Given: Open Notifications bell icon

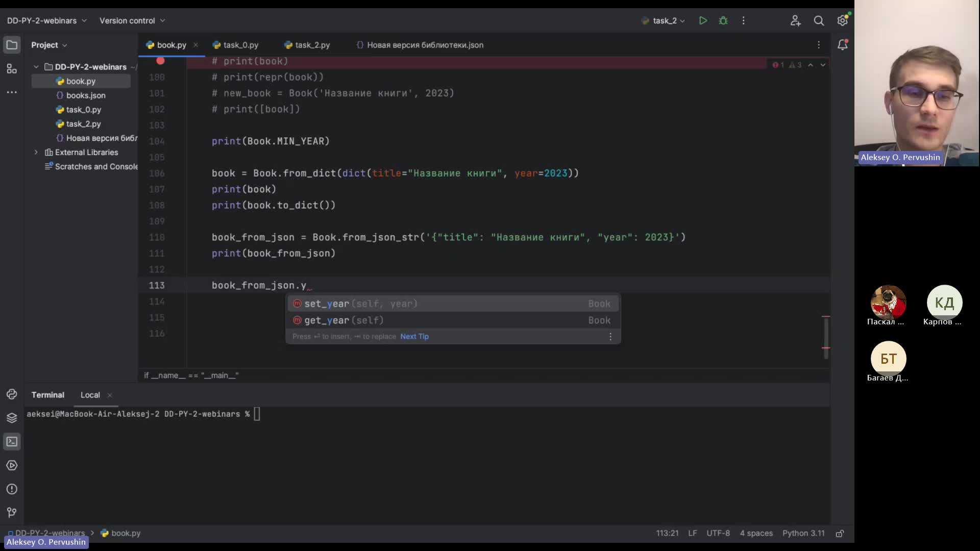Looking at the screenshot, I should (843, 45).
